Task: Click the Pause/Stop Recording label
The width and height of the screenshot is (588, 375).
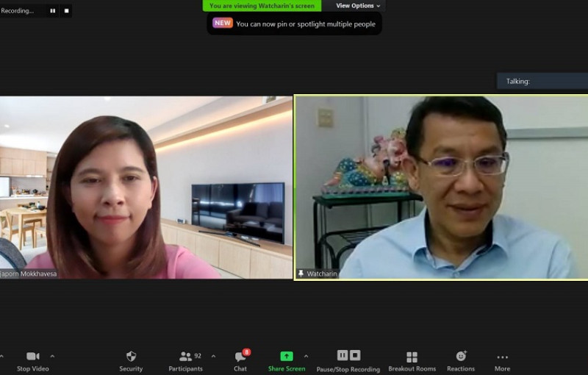Action: click(348, 369)
